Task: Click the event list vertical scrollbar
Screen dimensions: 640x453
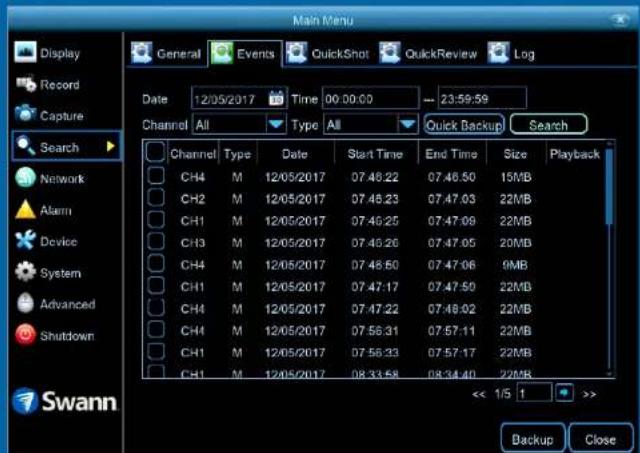Action: 609,260
